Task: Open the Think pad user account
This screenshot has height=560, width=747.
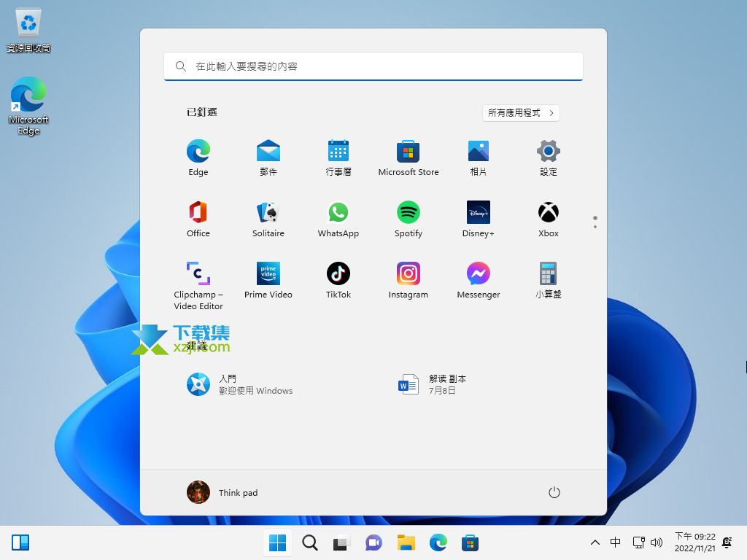Action: (222, 492)
